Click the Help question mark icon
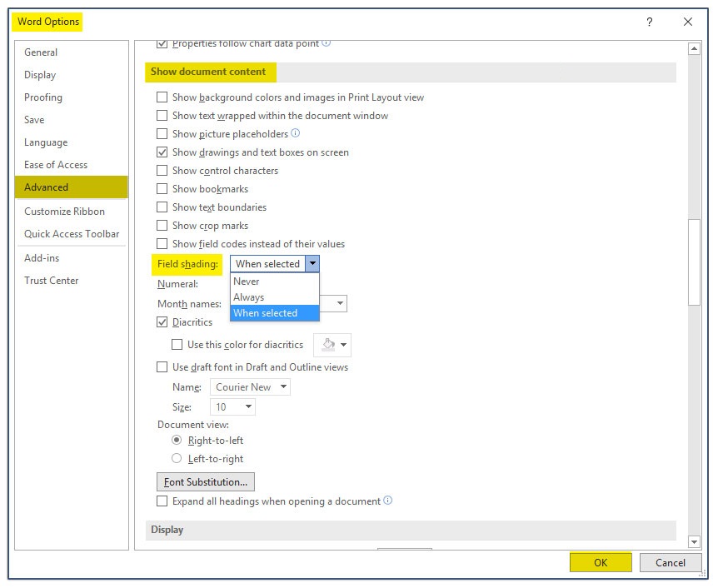Image resolution: width=713 pixels, height=588 pixels. point(650,22)
